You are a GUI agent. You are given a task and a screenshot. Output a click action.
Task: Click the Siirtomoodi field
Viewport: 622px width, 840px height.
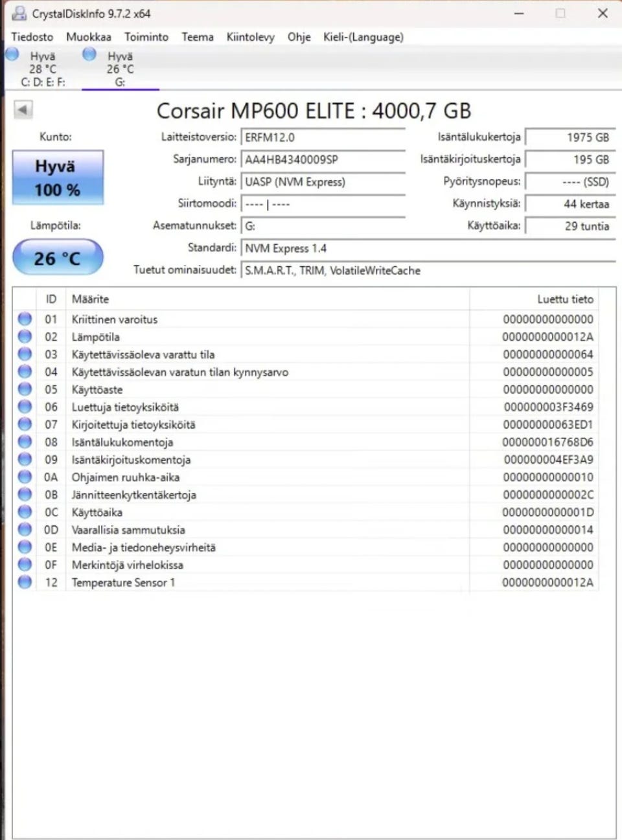[x=323, y=204]
